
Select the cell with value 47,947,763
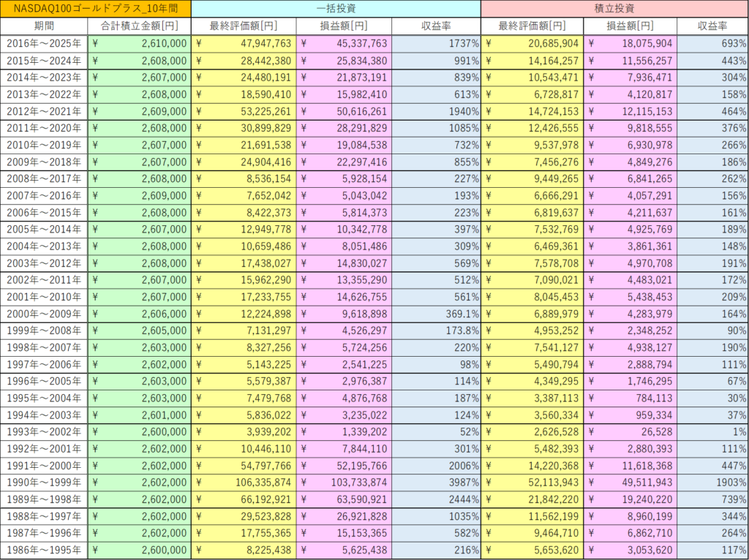244,44
